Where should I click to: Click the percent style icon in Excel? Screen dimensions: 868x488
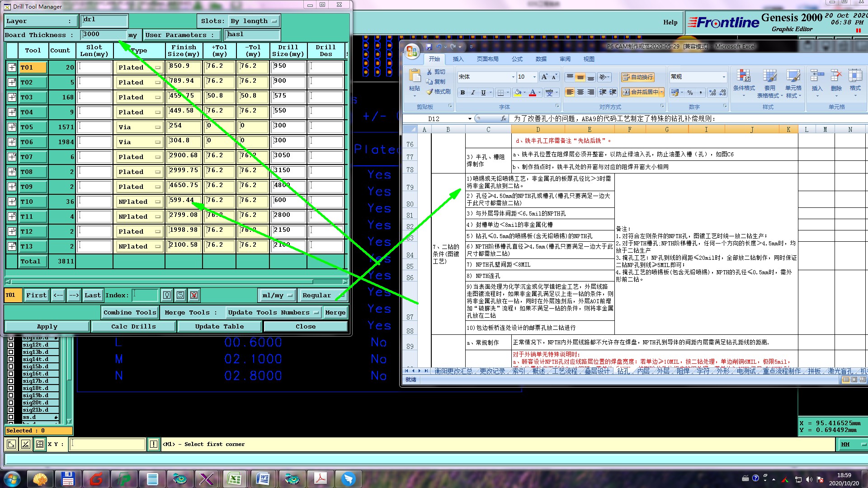click(x=690, y=93)
